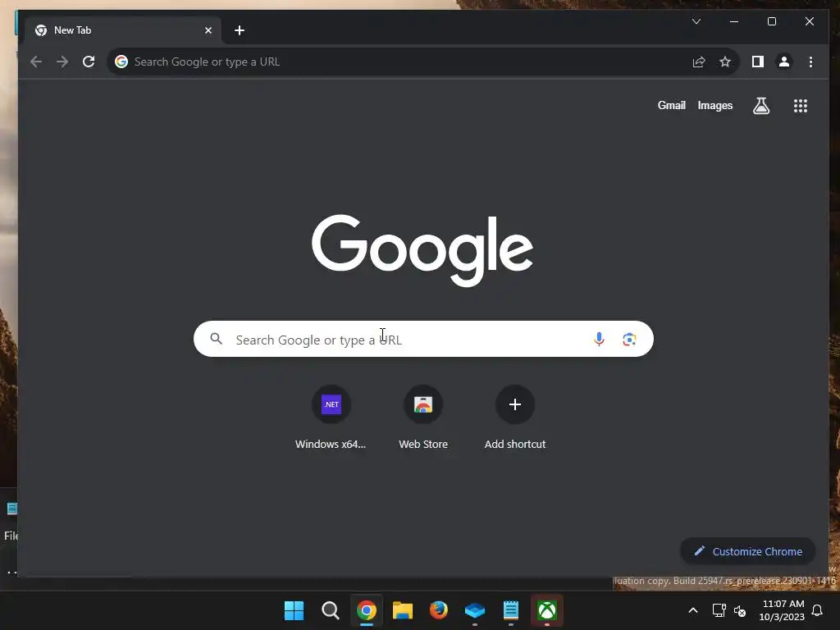Viewport: 840px width, 630px height.
Task: Open Google Images link
Action: [714, 106]
